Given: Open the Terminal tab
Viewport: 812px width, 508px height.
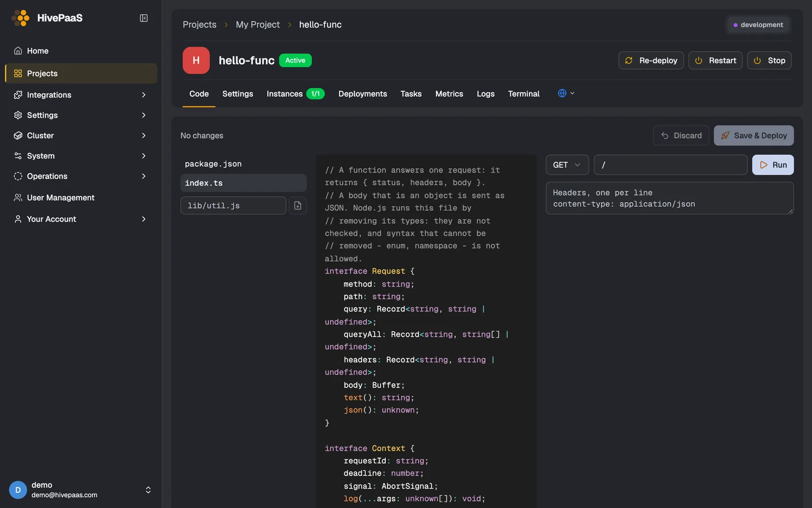Looking at the screenshot, I should tap(524, 94).
